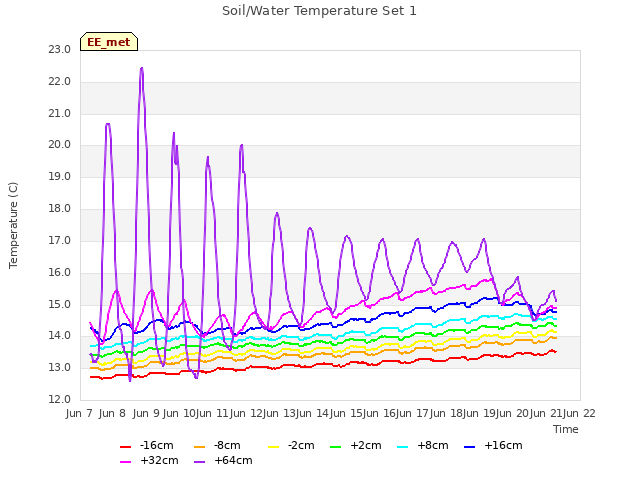Viewport: 640px width, 480px height.
Task: Click the +64cm legend label
Action: (233, 460)
